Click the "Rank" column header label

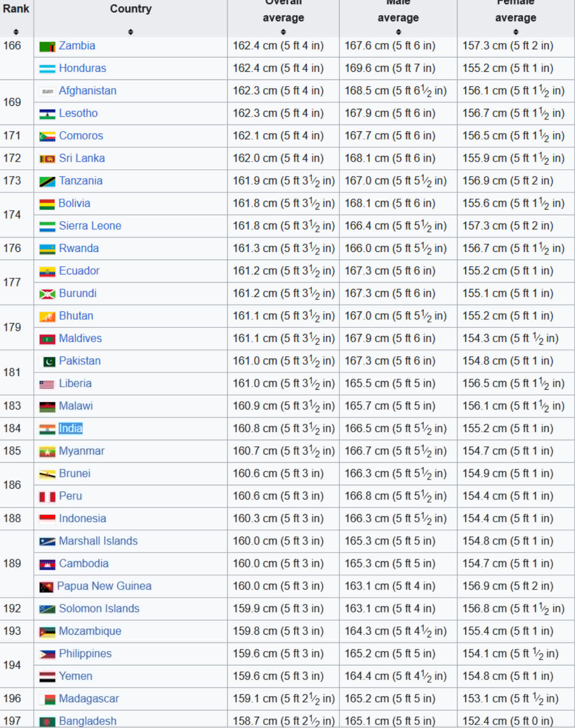pos(16,9)
